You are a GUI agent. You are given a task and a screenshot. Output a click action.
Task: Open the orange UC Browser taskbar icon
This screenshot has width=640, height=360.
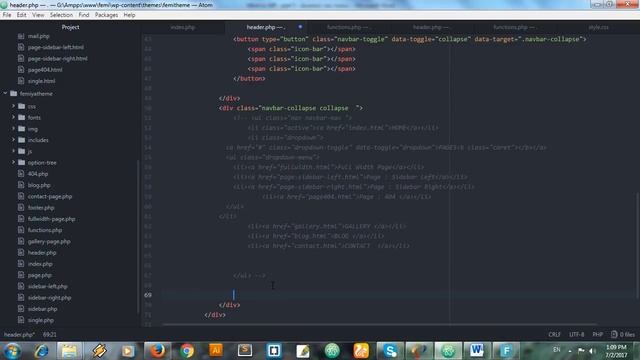pos(361,351)
